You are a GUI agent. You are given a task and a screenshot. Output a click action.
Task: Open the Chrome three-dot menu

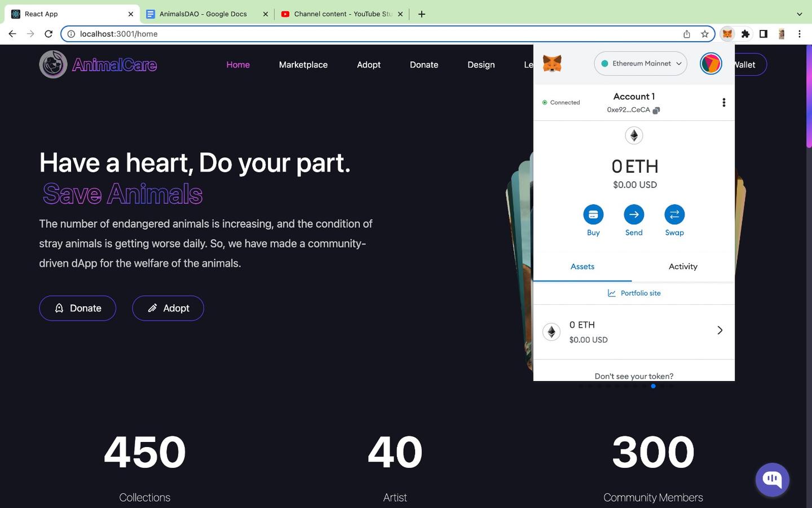pos(800,34)
